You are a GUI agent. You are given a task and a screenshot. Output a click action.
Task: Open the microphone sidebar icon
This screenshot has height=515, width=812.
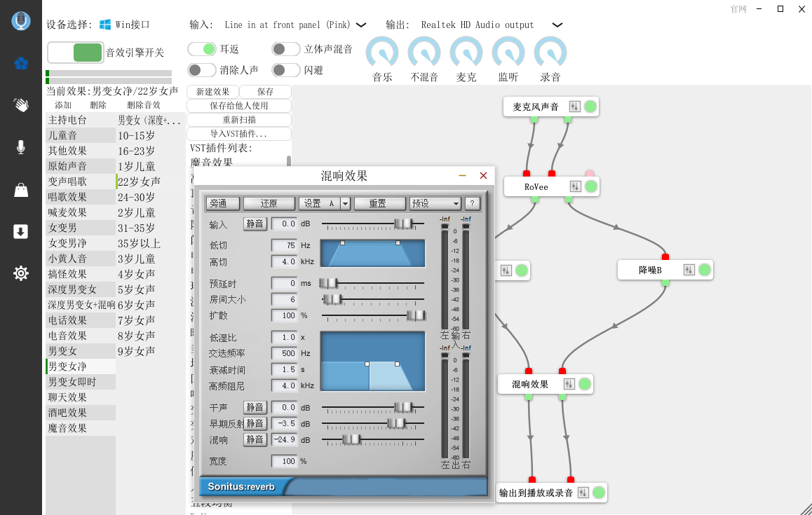pyautogui.click(x=21, y=148)
